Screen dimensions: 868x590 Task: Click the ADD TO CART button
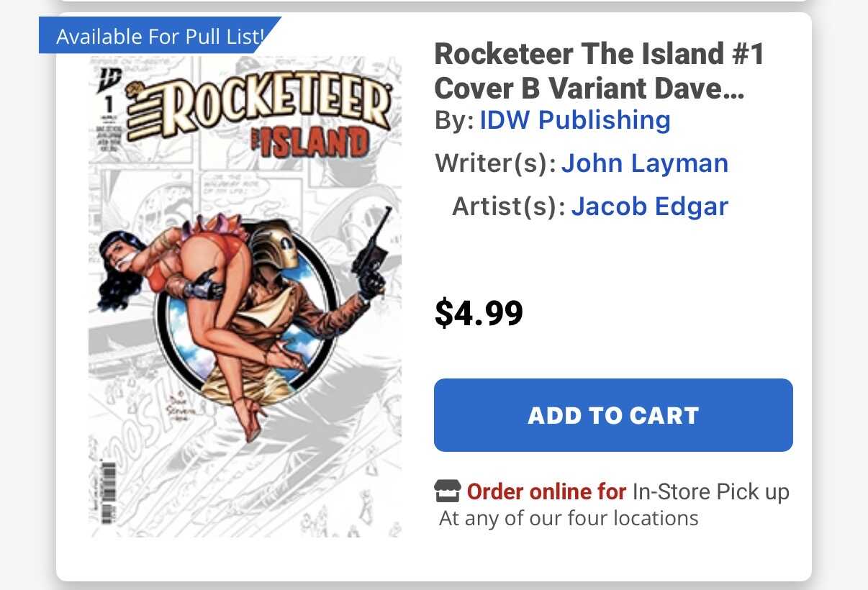point(613,415)
